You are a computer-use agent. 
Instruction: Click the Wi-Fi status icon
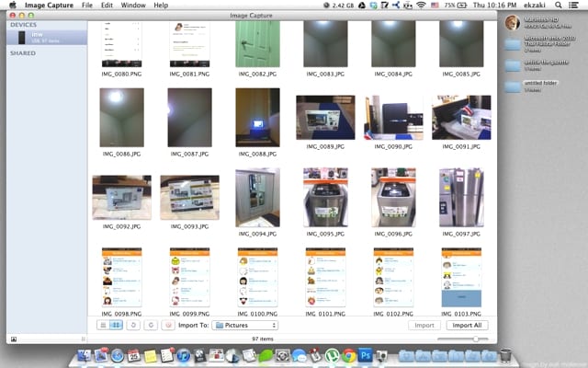tap(421, 6)
